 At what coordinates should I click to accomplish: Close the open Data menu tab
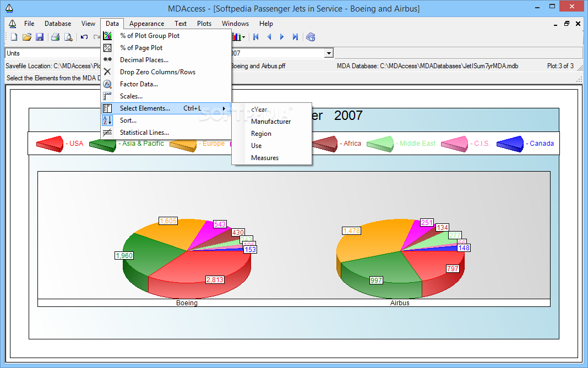(112, 24)
